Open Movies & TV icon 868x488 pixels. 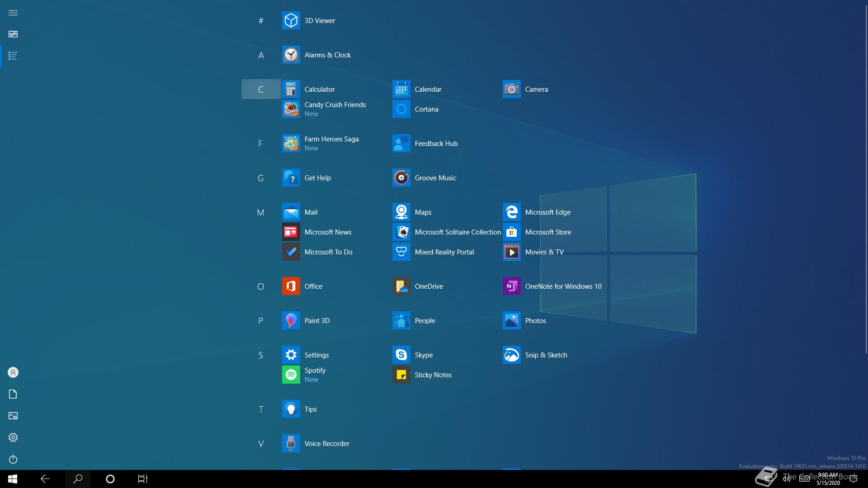click(x=511, y=252)
